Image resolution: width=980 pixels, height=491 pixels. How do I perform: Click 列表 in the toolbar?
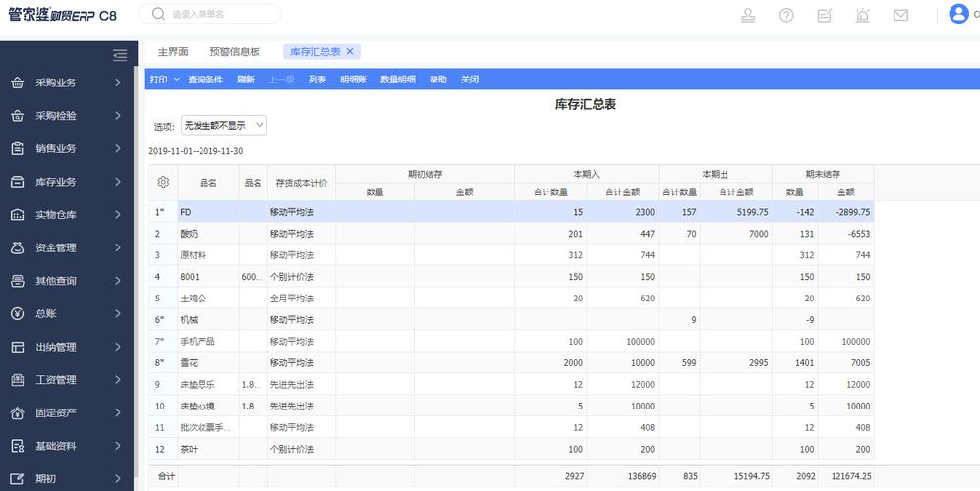click(x=317, y=80)
